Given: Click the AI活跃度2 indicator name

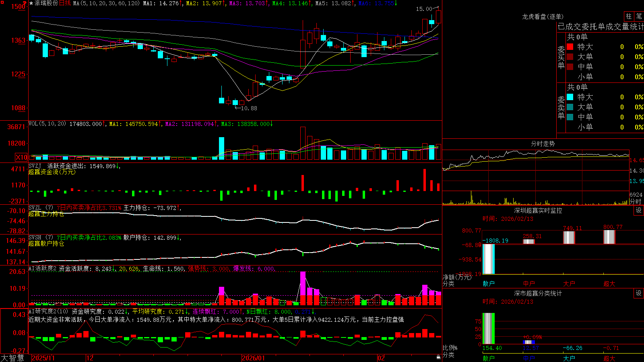Looking at the screenshot, I should point(42,269).
